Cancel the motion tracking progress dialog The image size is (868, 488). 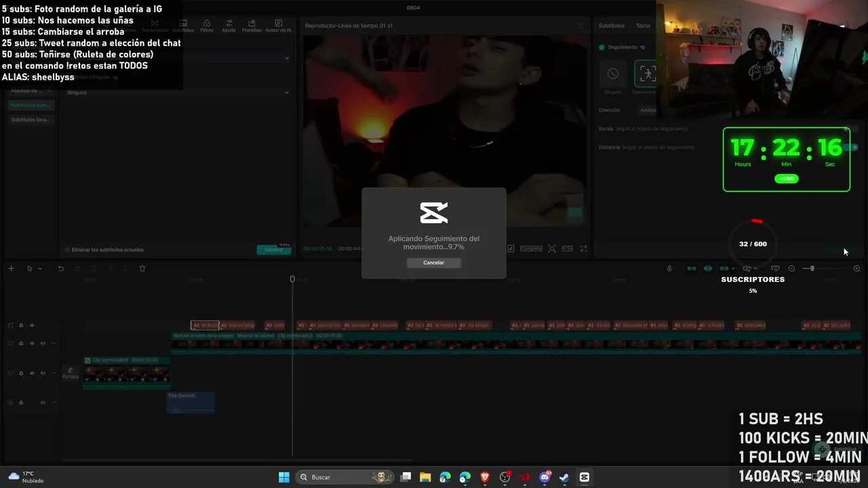coord(433,263)
